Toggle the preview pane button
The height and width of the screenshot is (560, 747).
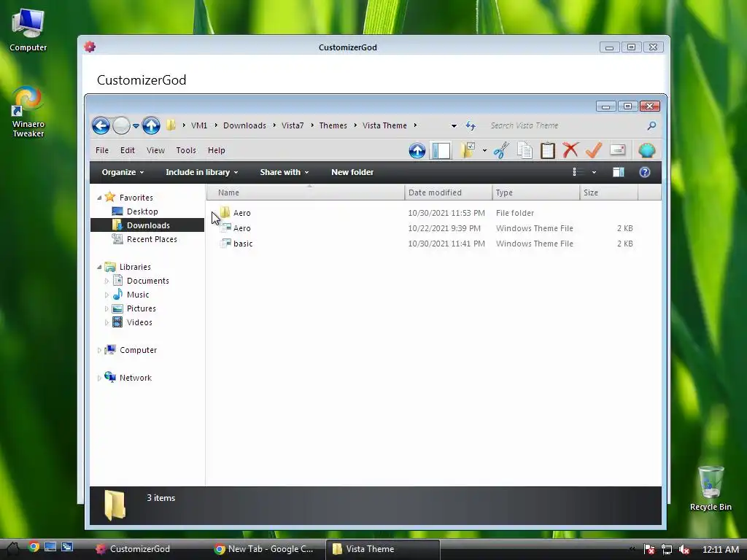[619, 172]
